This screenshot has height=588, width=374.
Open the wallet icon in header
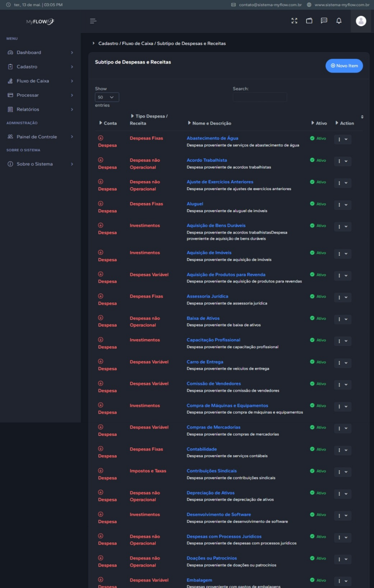pos(309,21)
